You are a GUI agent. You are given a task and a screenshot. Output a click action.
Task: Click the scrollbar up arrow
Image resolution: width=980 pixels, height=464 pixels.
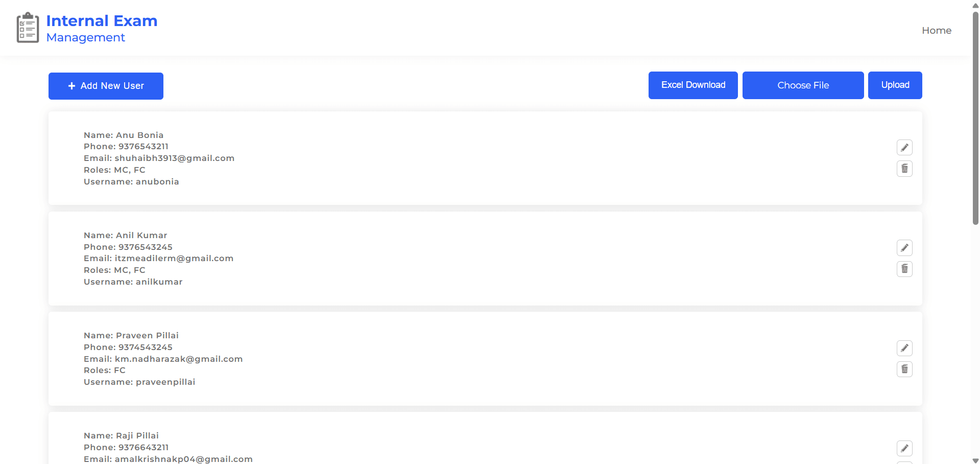point(975,5)
